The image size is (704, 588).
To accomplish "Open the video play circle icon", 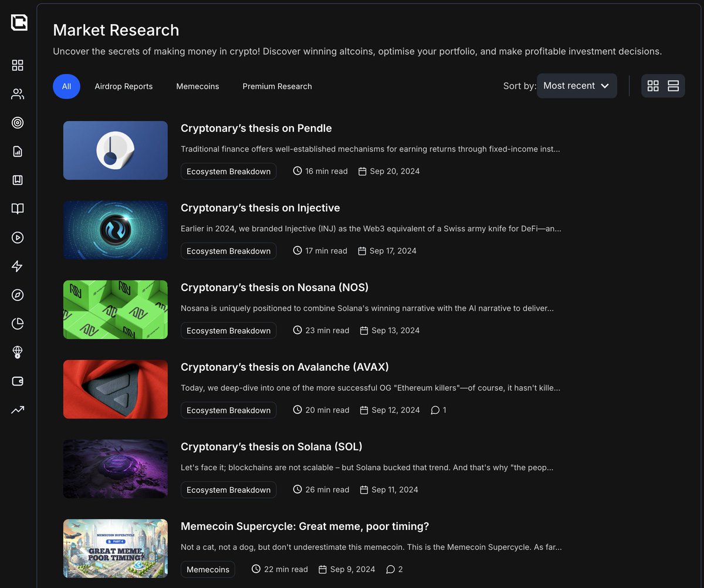I will point(18,238).
